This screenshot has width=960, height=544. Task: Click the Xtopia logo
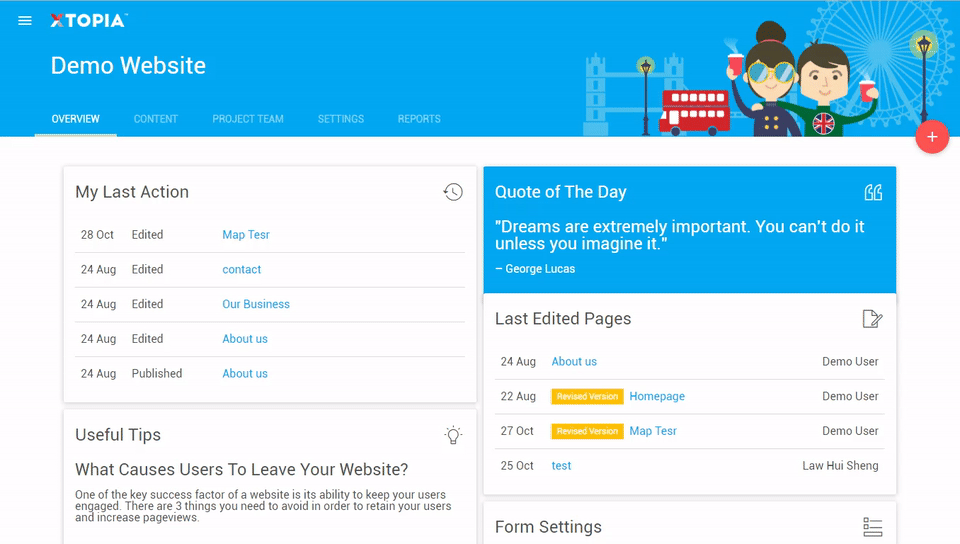(89, 21)
